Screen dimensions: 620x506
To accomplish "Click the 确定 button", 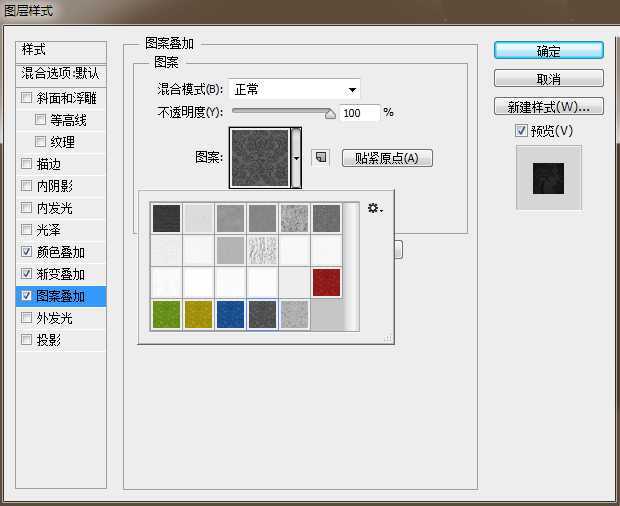I will coord(548,51).
